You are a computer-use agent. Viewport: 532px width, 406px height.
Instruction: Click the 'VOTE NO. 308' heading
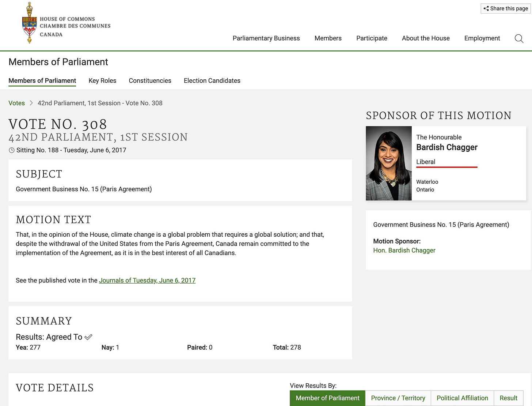coord(58,124)
